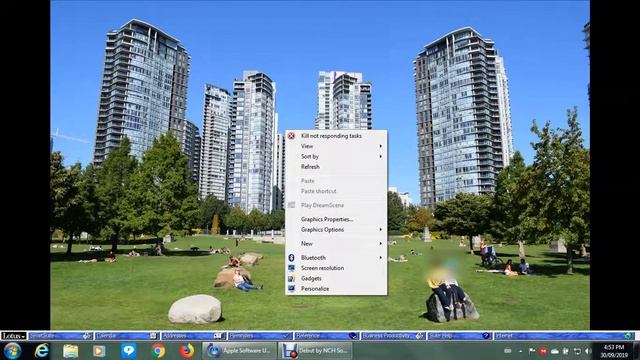Choose Paste in the context menu
Image resolution: width=640 pixels, height=360 pixels.
336,181
